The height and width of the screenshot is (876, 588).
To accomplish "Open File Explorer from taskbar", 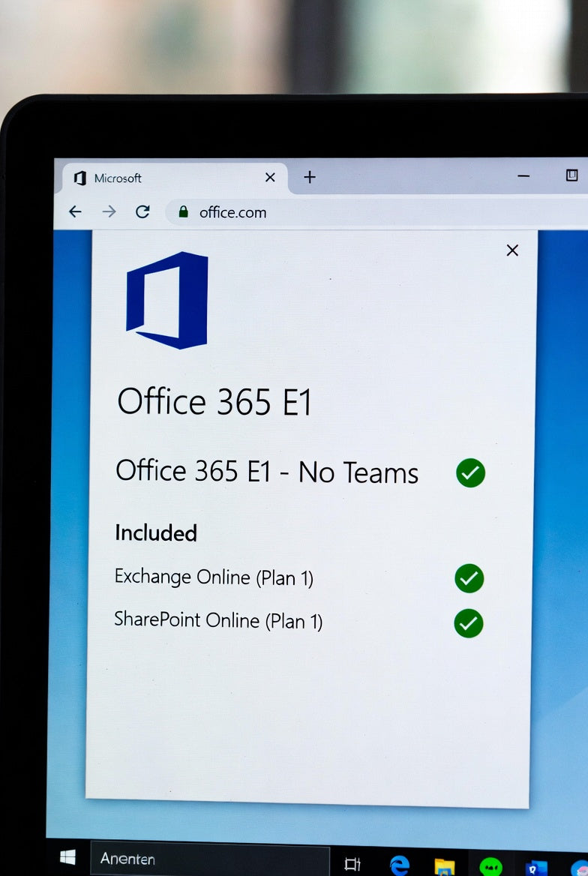I will click(x=445, y=867).
